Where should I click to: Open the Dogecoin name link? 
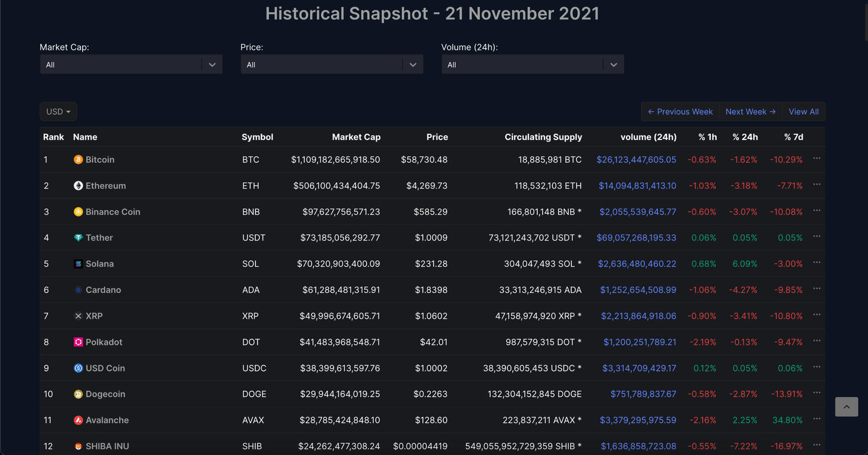point(105,394)
